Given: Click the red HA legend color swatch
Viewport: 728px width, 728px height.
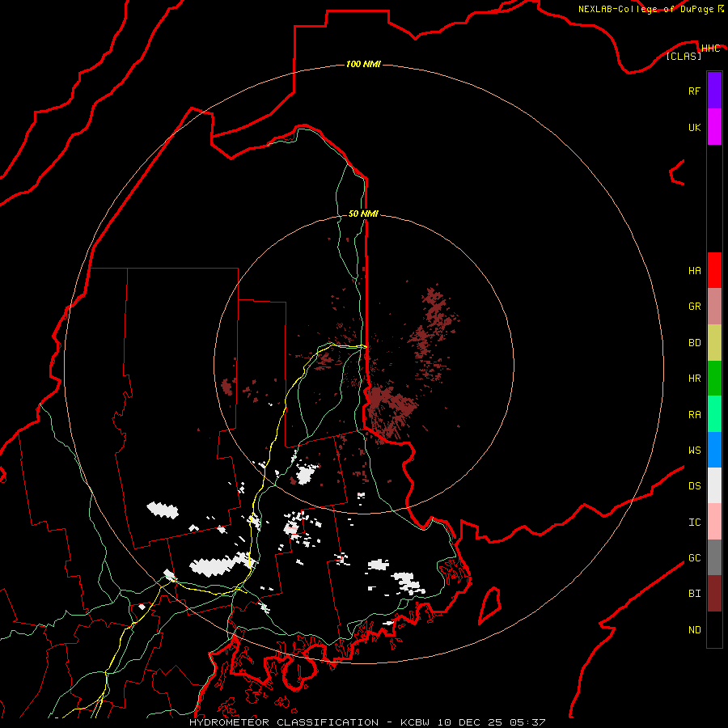Looking at the screenshot, I should pos(714,270).
